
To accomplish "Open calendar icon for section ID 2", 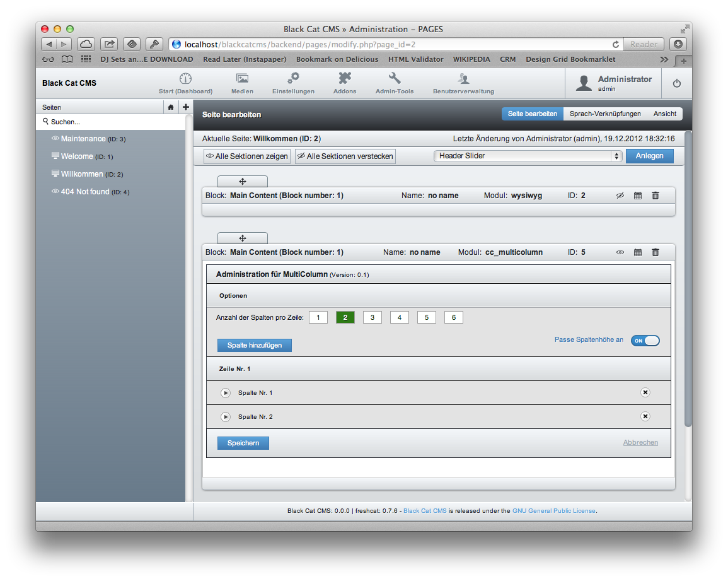I will click(637, 196).
